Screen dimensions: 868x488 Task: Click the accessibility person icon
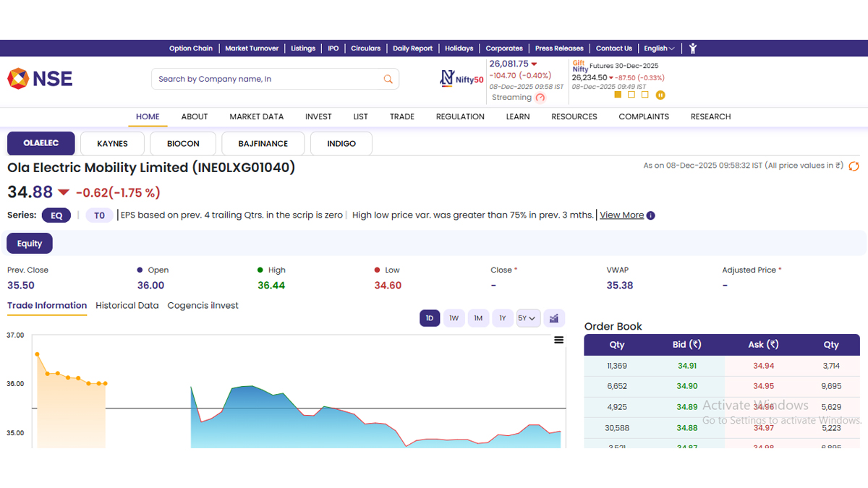pyautogui.click(x=692, y=48)
